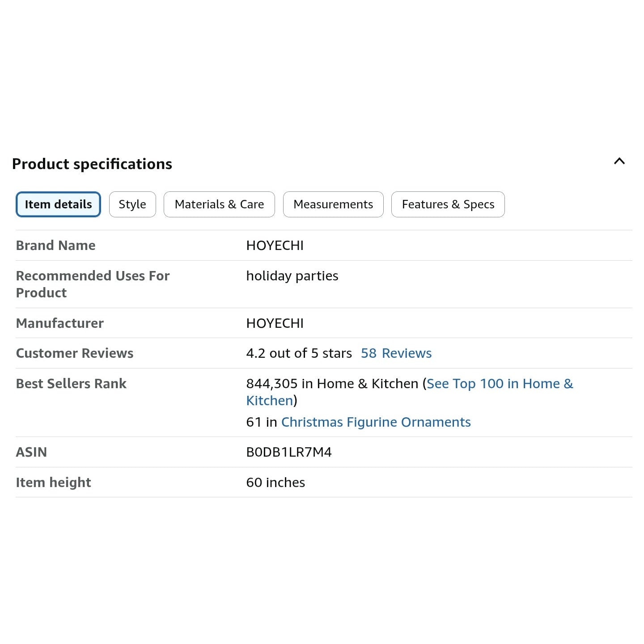644x644 pixels.
Task: Select the Item details tab
Action: (x=58, y=204)
